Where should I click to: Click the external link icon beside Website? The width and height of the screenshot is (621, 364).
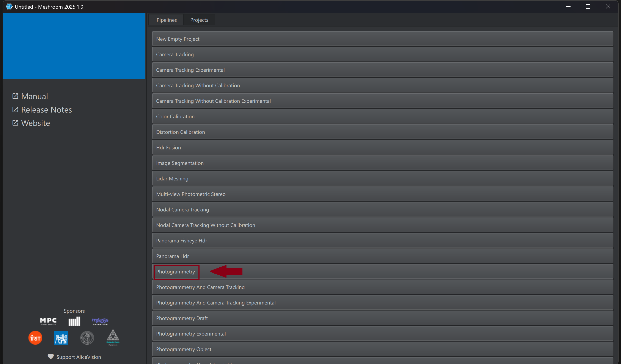tap(15, 123)
